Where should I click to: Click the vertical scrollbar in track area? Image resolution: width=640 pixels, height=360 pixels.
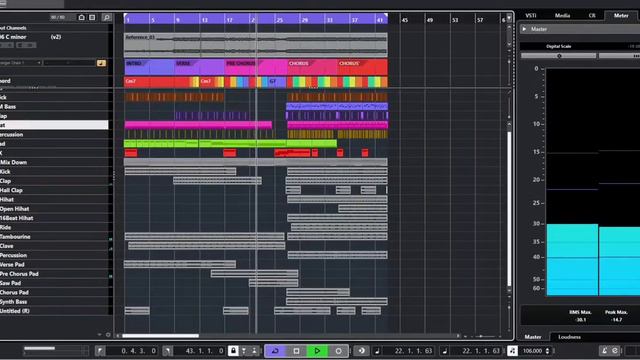(509, 208)
